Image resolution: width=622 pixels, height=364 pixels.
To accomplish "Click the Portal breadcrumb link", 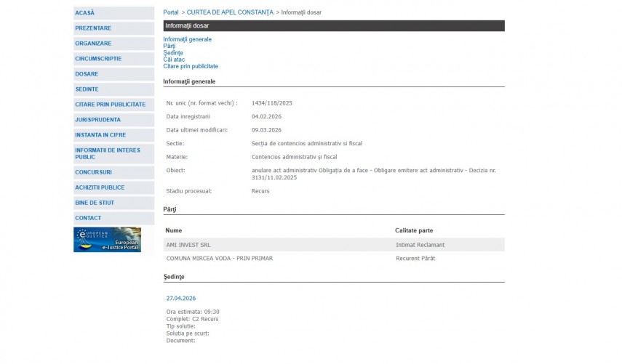I will pyautogui.click(x=170, y=12).
